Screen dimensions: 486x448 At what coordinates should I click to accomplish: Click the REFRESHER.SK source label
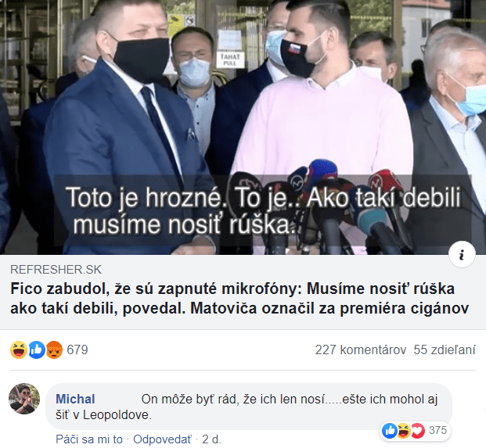(x=56, y=270)
